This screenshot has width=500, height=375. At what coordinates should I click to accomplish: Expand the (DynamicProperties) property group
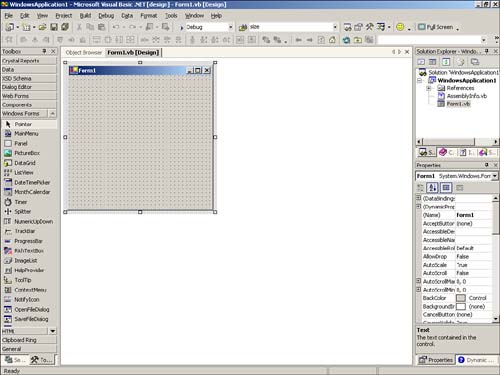[419, 206]
